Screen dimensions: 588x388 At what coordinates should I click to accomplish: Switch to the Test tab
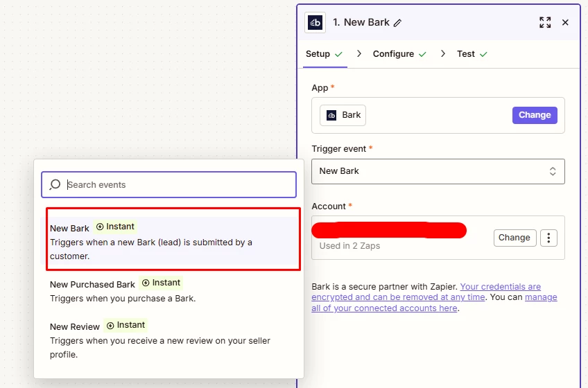pyautogui.click(x=472, y=54)
